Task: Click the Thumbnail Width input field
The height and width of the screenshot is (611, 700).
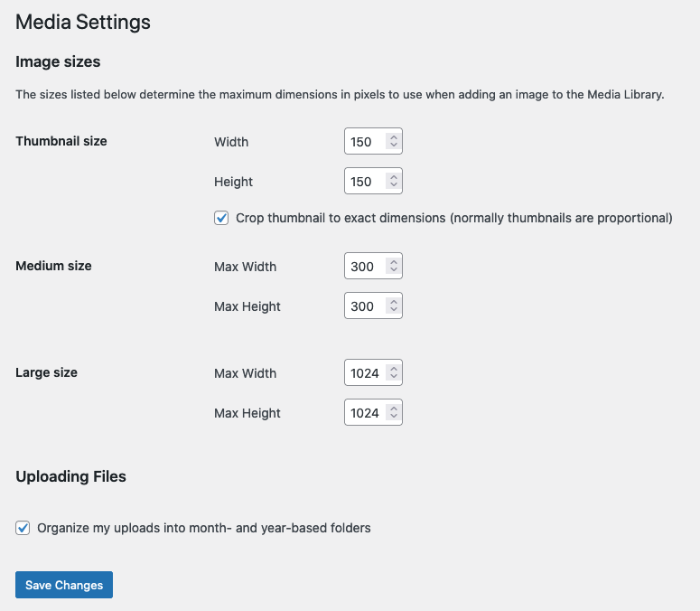Action: 364,142
